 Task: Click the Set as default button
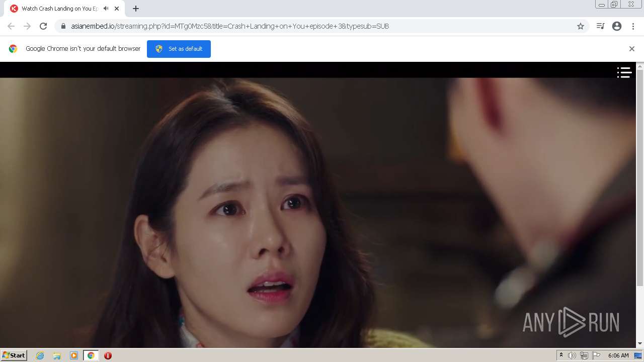coord(179,49)
